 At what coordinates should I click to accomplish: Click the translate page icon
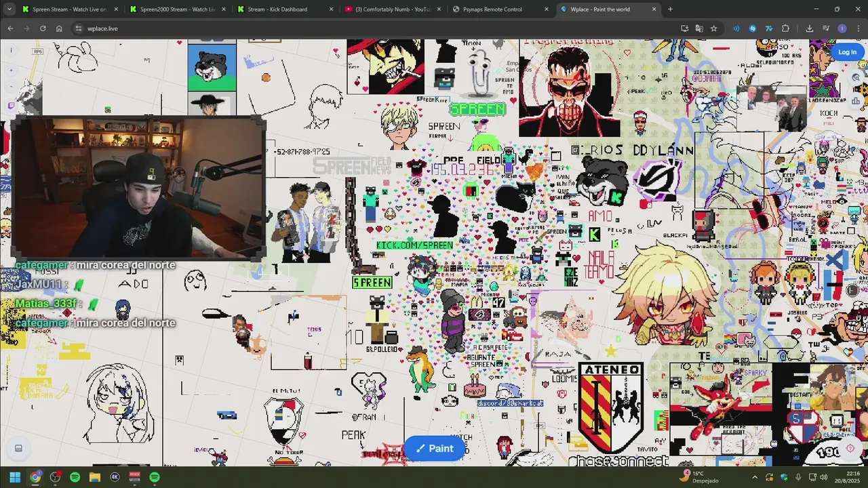[699, 28]
